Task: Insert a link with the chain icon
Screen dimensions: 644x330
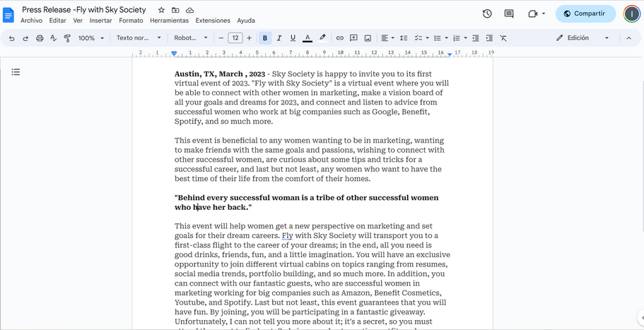Action: [x=339, y=38]
